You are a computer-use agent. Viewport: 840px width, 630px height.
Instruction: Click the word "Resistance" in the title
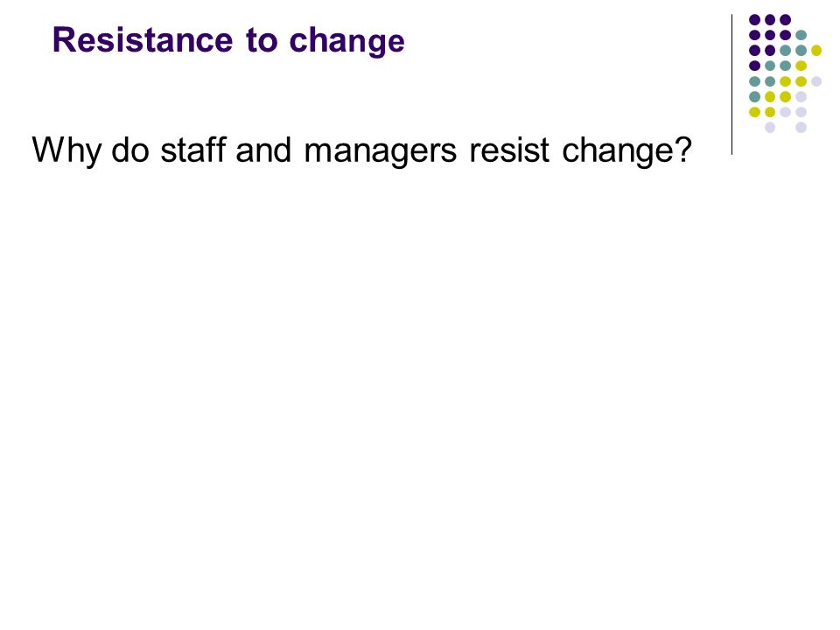[143, 40]
